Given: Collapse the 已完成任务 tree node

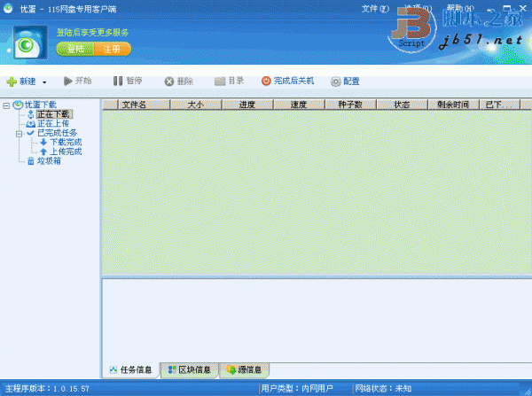Looking at the screenshot, I should [19, 134].
